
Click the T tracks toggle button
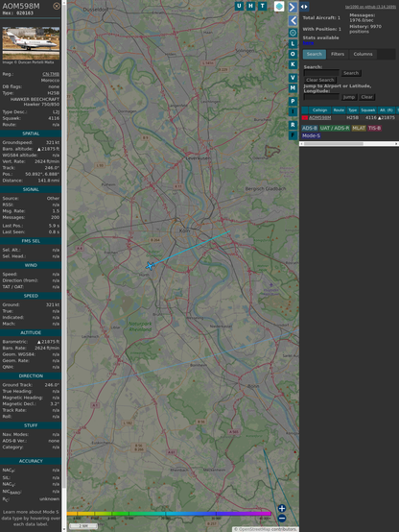click(262, 6)
